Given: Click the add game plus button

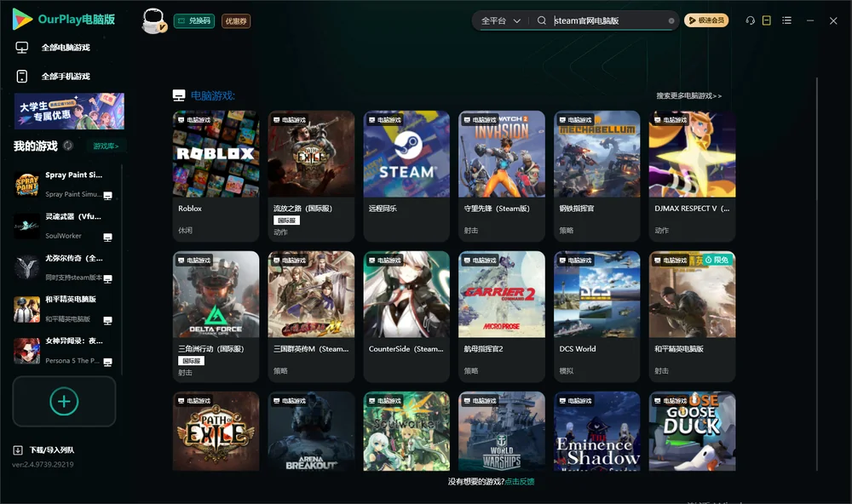Looking at the screenshot, I should (x=64, y=401).
